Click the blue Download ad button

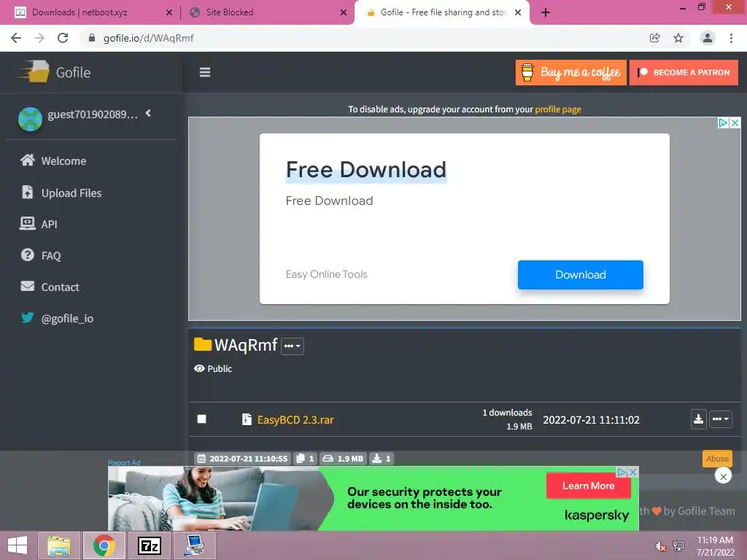580,275
